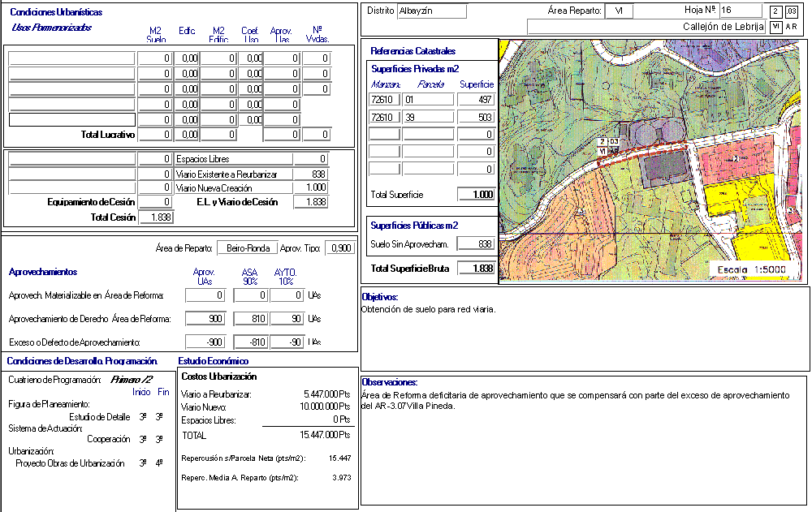Viewport: 812px width, 512px height.
Task: Select Parcela field containing 39
Action: click(x=428, y=118)
